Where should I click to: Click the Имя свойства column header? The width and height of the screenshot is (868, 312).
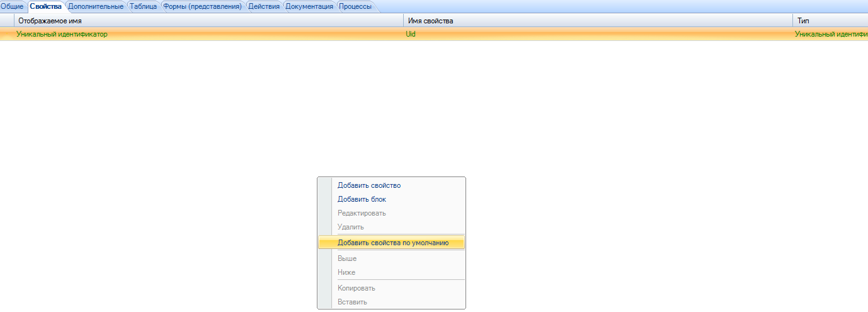tap(598, 21)
